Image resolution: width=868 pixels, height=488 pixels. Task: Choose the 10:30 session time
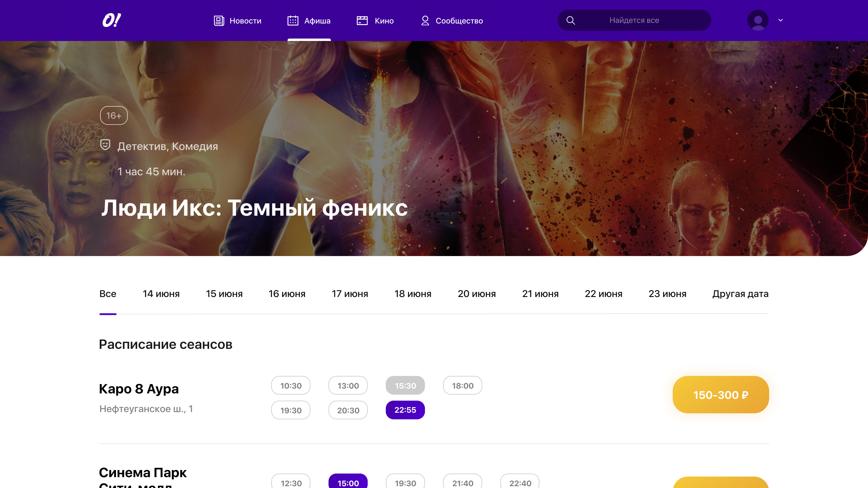coord(291,385)
